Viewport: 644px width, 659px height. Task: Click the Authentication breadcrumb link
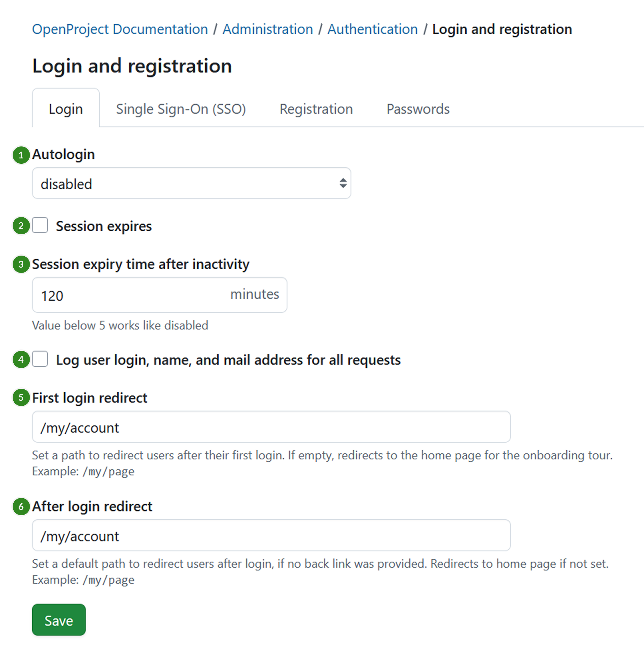point(373,29)
